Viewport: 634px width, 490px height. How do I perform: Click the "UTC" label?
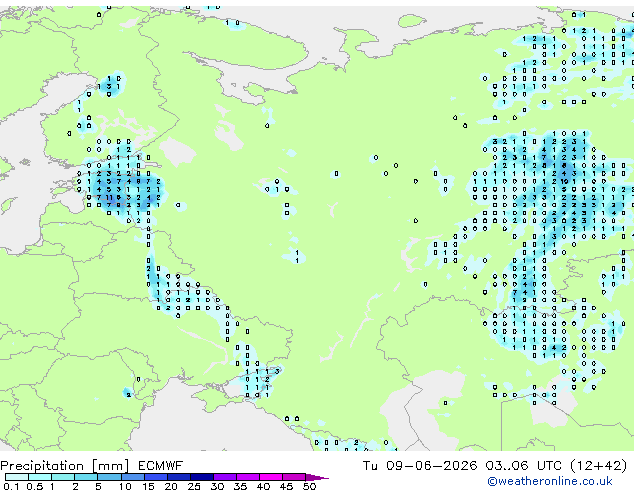(x=549, y=466)
